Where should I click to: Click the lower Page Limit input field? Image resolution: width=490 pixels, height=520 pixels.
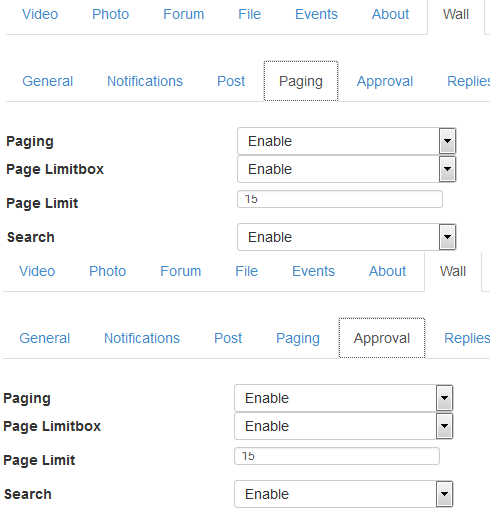click(x=337, y=456)
